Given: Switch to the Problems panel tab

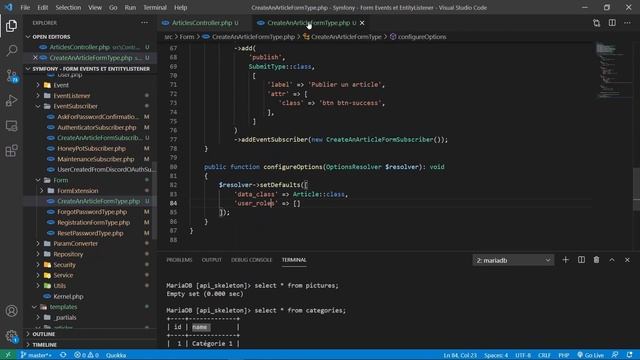Looking at the screenshot, I should [179, 260].
